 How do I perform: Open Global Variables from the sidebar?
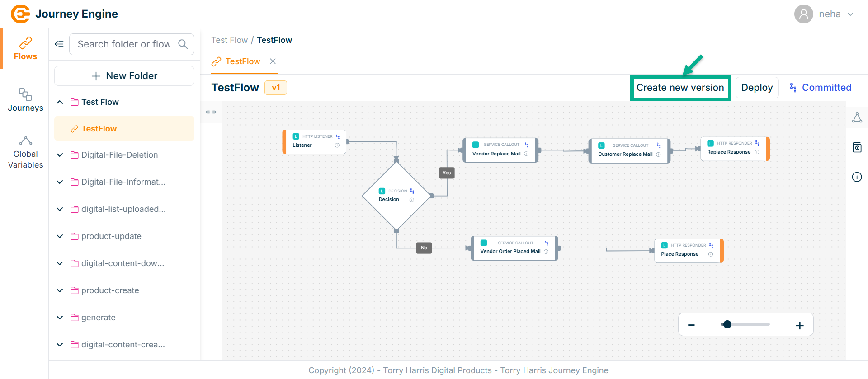(25, 153)
